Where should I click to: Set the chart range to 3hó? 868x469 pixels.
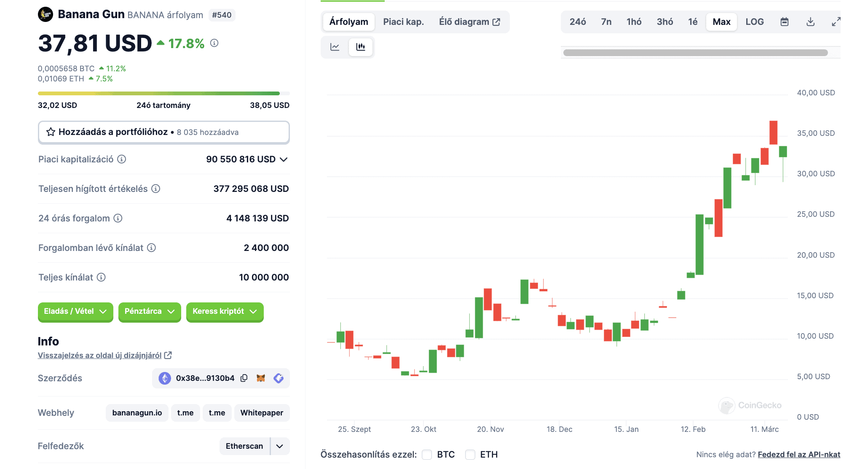pos(665,22)
